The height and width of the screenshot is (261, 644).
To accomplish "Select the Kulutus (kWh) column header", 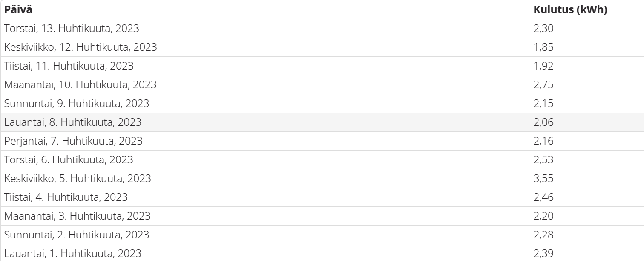I will pos(587,9).
